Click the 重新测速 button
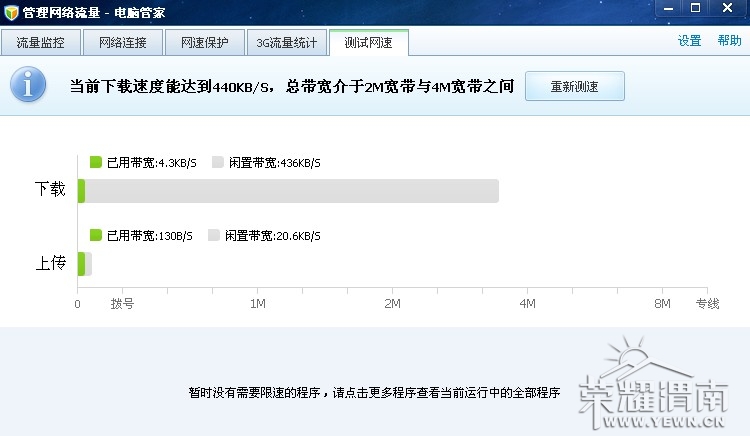The width and height of the screenshot is (750, 436). [x=574, y=86]
